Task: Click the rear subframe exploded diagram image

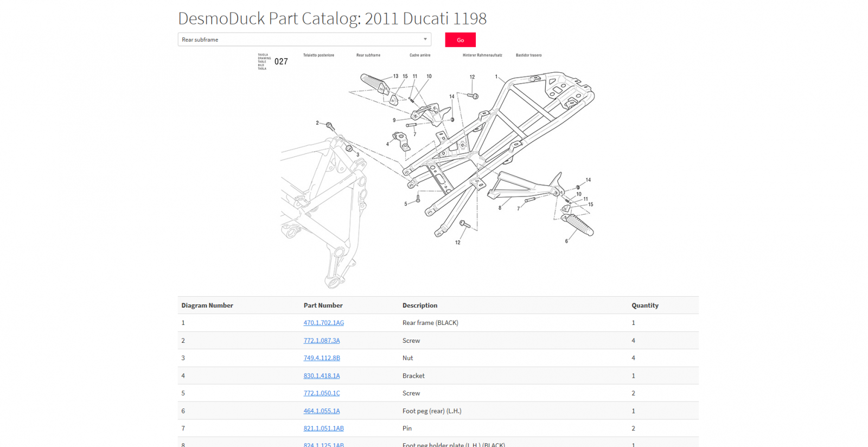Action: tap(438, 171)
